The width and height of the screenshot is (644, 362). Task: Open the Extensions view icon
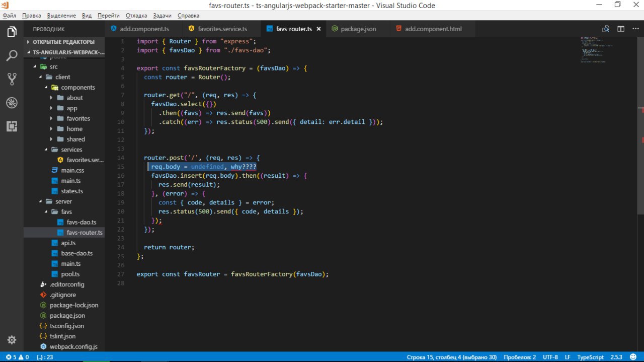[x=12, y=126]
